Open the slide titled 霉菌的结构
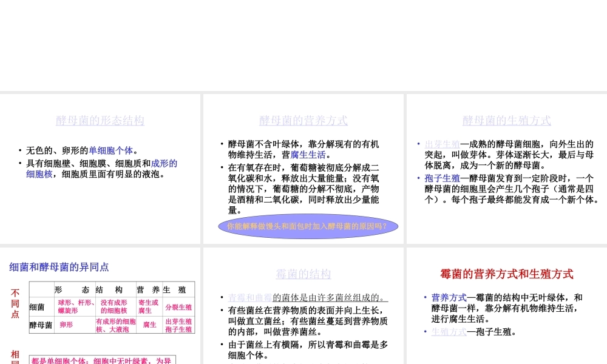Viewport: 607px width, 364px height. tap(303, 274)
